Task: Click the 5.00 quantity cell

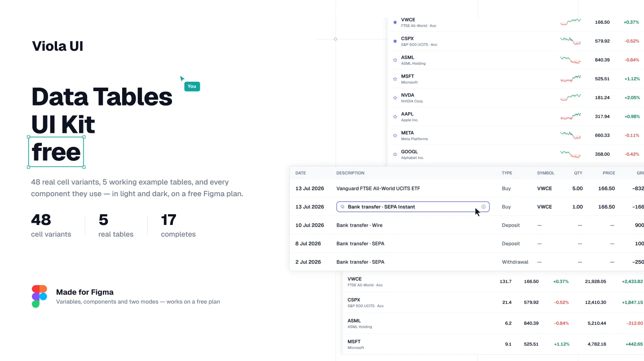Action: point(578,189)
